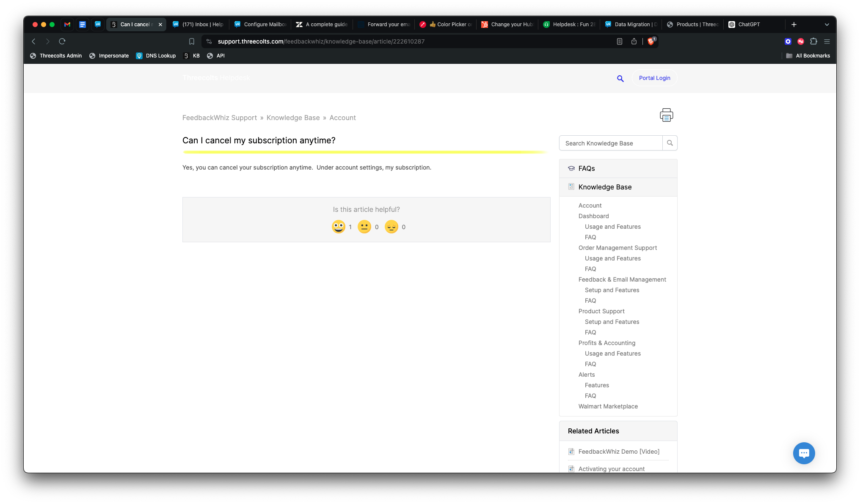This screenshot has width=860, height=504.
Task: Rate article with happy face
Action: pos(339,227)
